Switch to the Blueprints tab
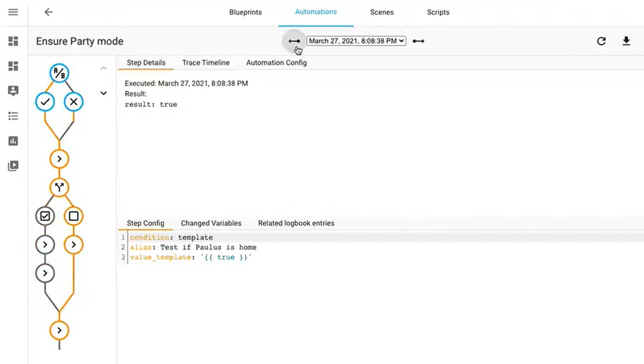This screenshot has height=364, width=644. [246, 12]
